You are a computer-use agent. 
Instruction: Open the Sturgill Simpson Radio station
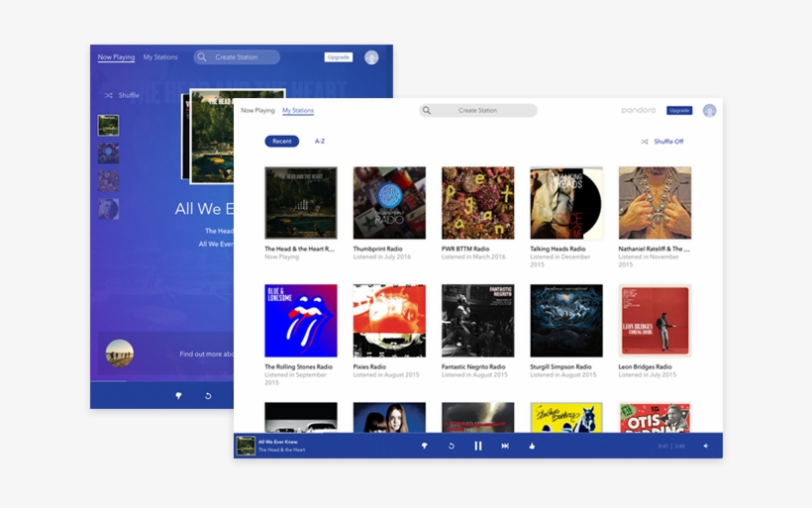pos(566,321)
